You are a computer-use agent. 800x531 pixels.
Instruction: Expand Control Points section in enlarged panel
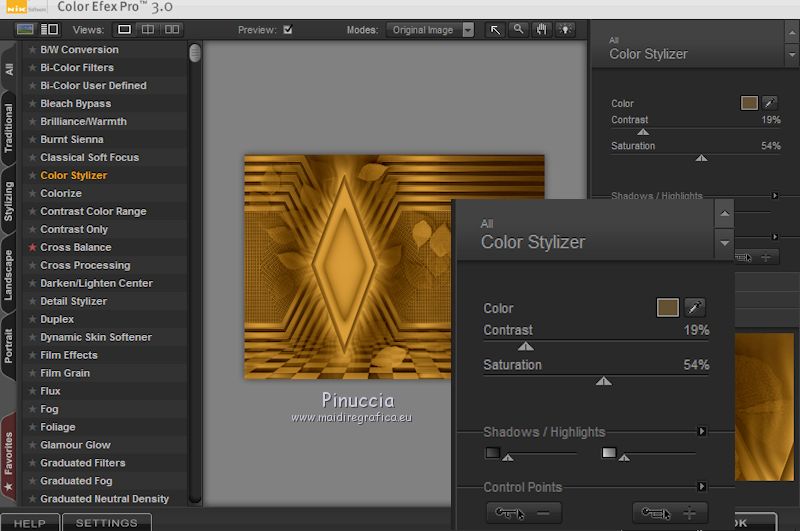point(702,487)
